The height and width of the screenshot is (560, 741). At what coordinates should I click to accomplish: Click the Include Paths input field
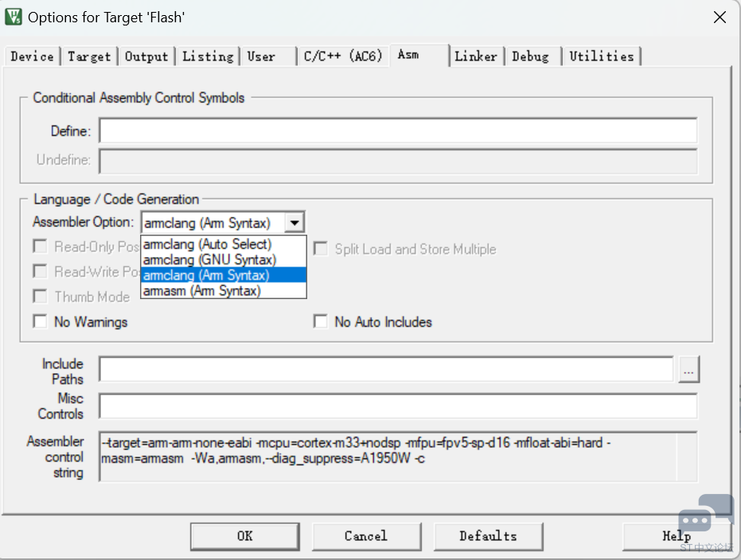tap(386, 369)
